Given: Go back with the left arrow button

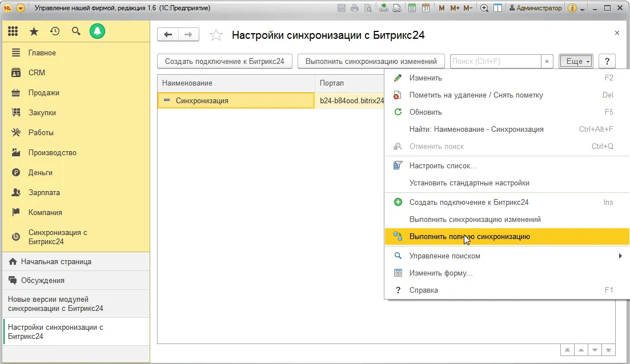Looking at the screenshot, I should click(168, 35).
